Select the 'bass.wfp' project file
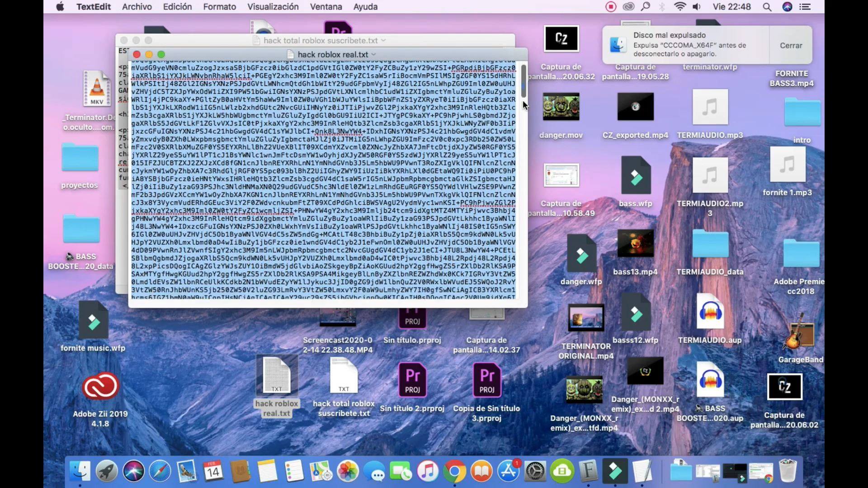Viewport: 868px width, 488px height. 636,175
